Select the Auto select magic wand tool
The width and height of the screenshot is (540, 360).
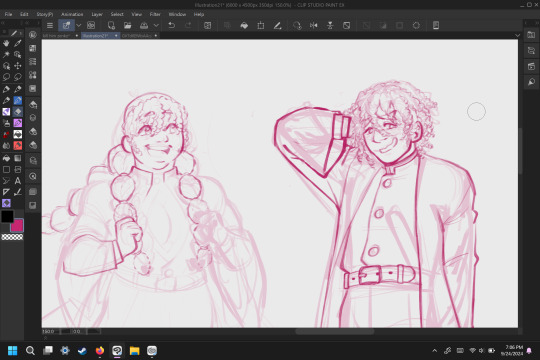6,54
